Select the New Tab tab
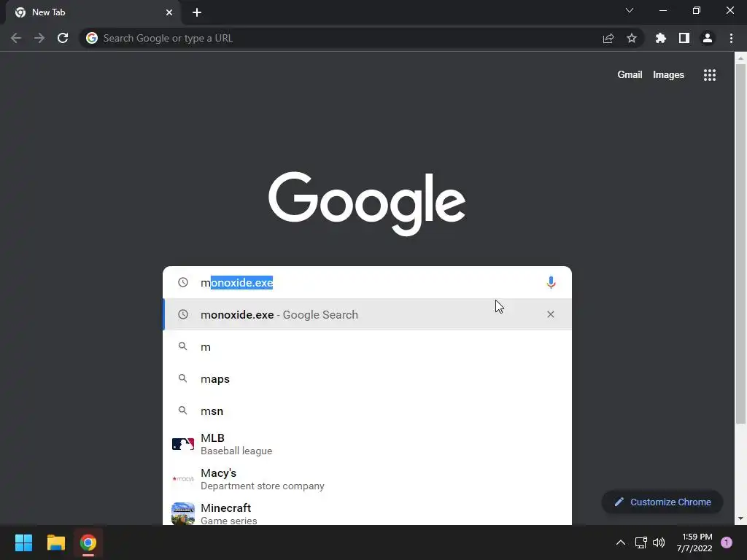Screen dimensions: 747x560 tap(93, 12)
